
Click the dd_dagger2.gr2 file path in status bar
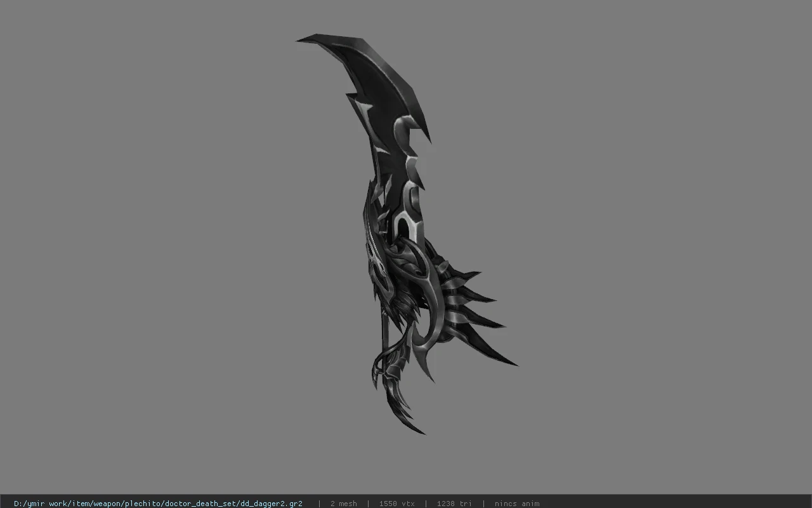coord(158,504)
